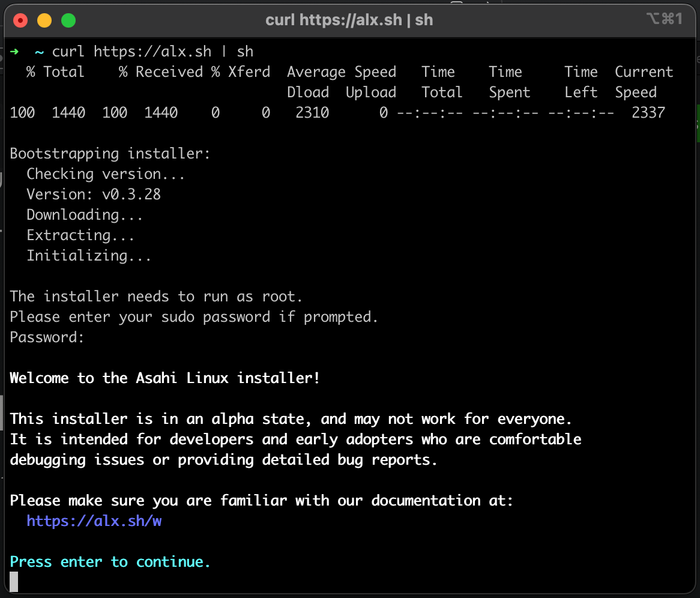Click 'Please make sure you are familiar' line
Viewport: 700px width, 598px height.
pos(261,501)
